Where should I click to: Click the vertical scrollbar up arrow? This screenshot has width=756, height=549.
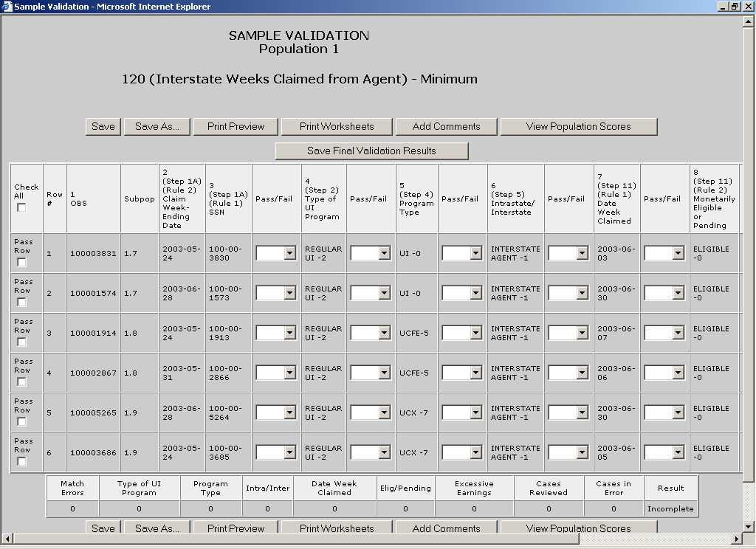pos(749,21)
